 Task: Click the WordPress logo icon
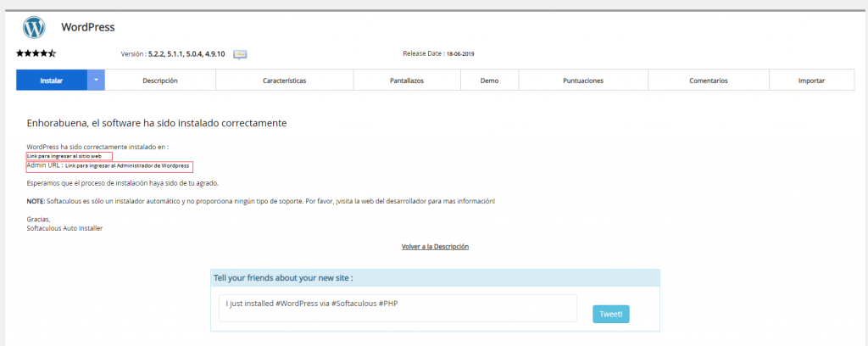coord(34,27)
